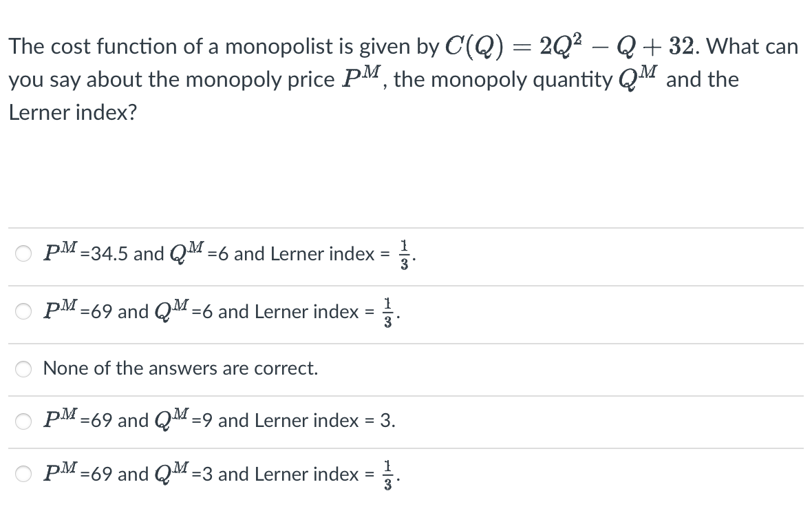Click the option text 'None of the answers are correct'
The image size is (812, 511).
(x=180, y=369)
